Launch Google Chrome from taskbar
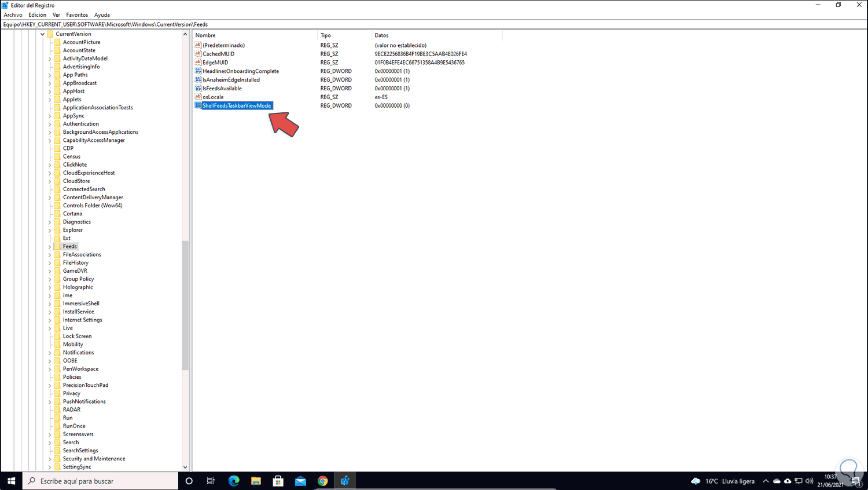 323,481
